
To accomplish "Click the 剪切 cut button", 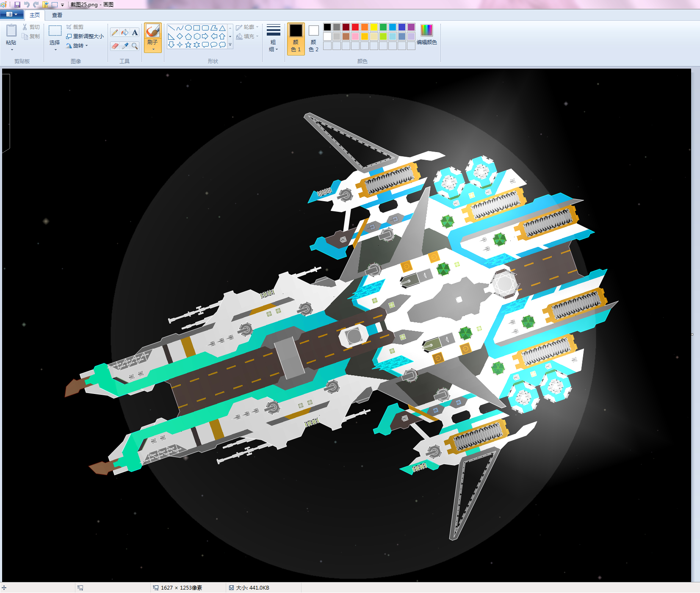I will (31, 27).
